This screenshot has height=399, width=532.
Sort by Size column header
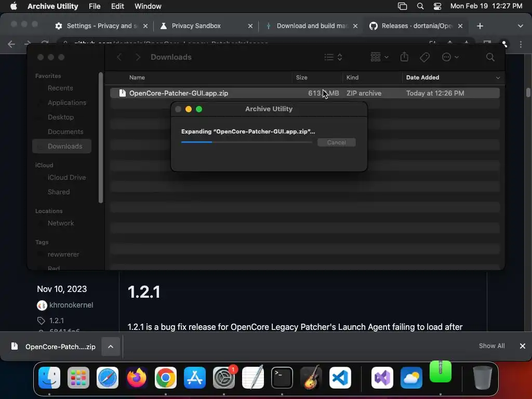[302, 78]
